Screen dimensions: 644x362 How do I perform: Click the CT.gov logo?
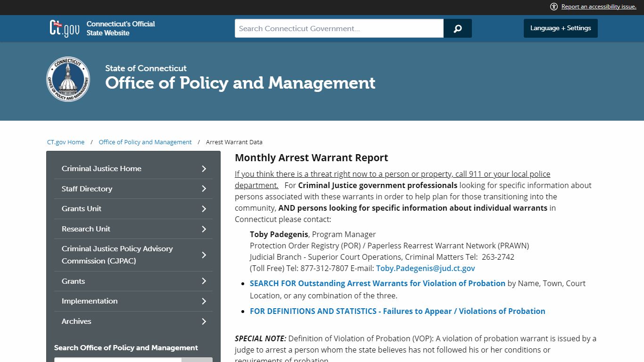pos(65,28)
